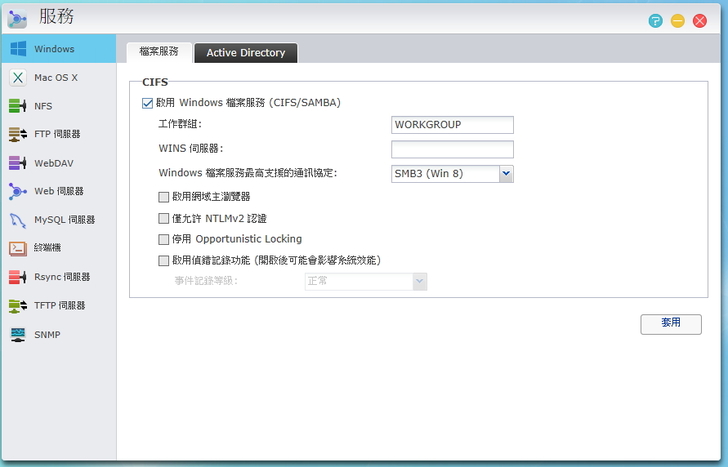Select Rsync 伺服器 label in sidebar

pos(62,277)
